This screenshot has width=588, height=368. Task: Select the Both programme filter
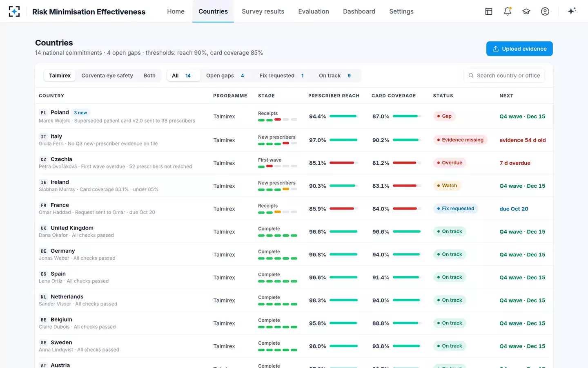pos(149,76)
